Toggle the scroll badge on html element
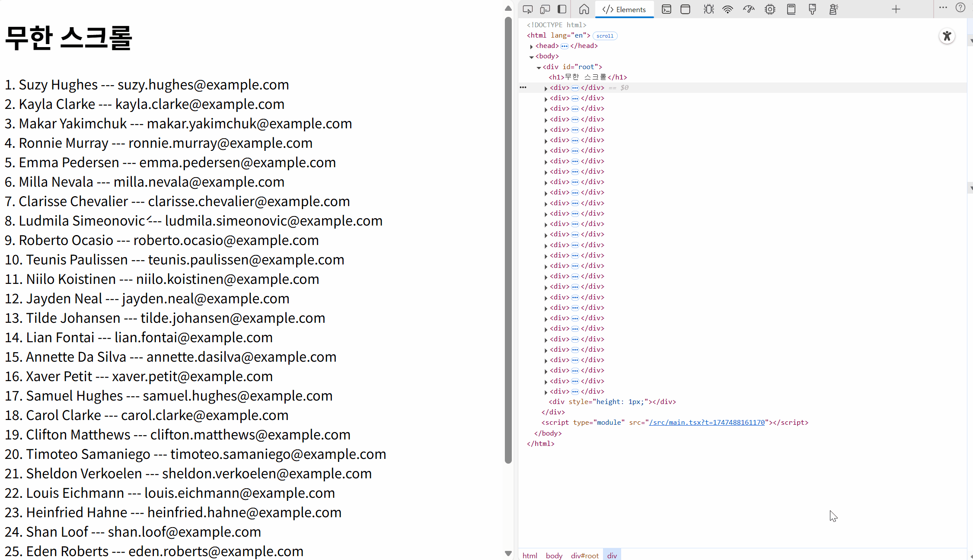Viewport: 973px width, 560px height. pos(605,36)
